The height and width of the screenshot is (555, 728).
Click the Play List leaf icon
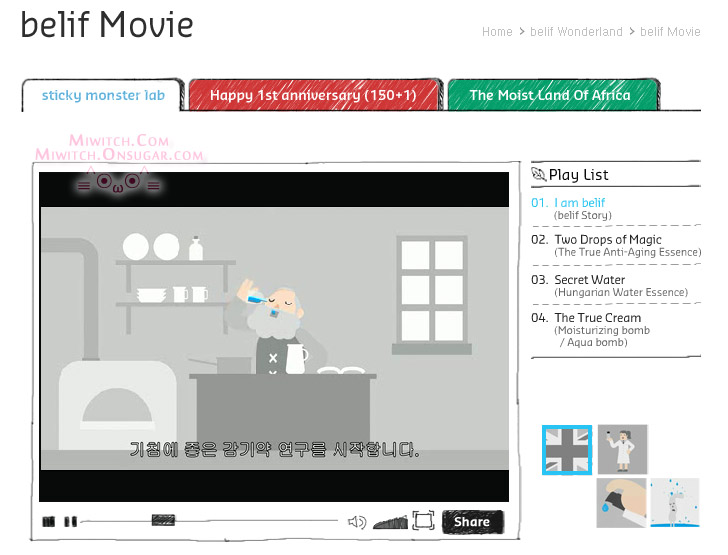[x=538, y=174]
